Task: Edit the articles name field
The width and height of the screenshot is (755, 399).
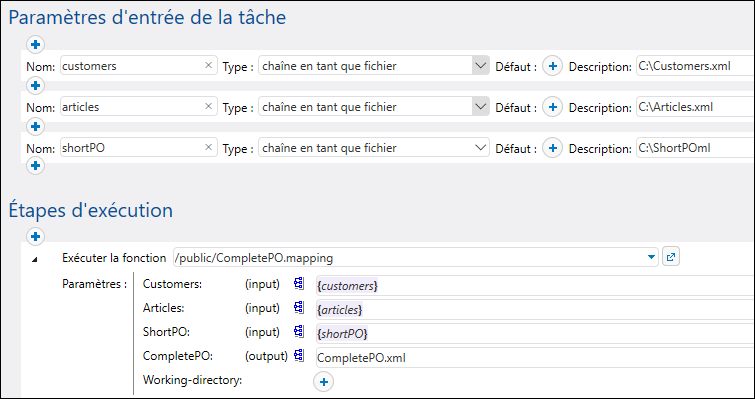Action: tap(139, 107)
